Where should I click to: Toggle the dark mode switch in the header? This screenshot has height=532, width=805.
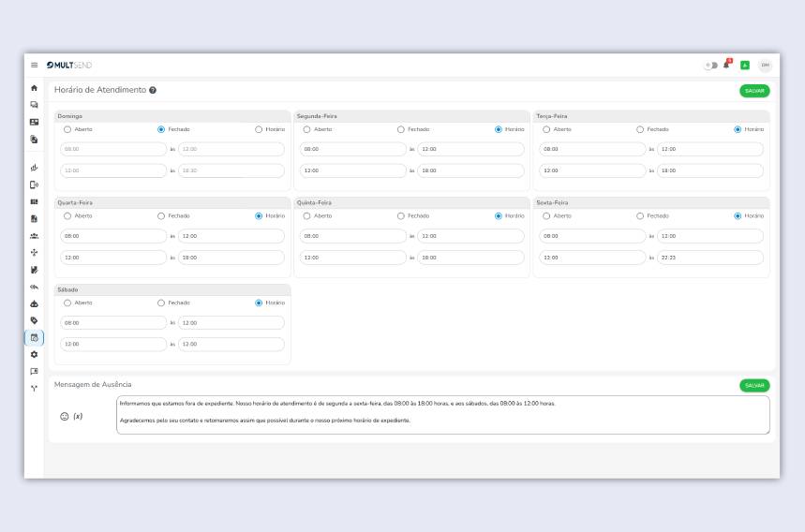pyautogui.click(x=711, y=65)
